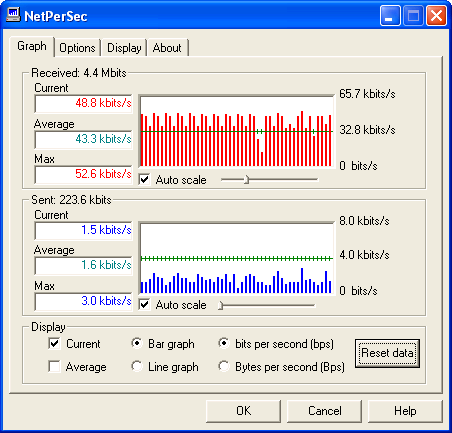Minimize the NetPerSec window

[390, 16]
